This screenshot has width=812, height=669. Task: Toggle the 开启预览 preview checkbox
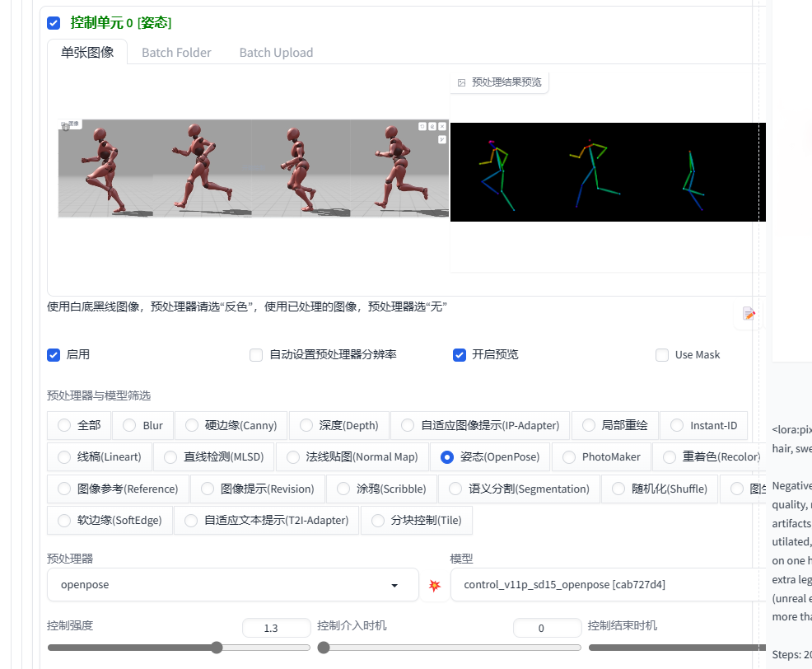460,355
